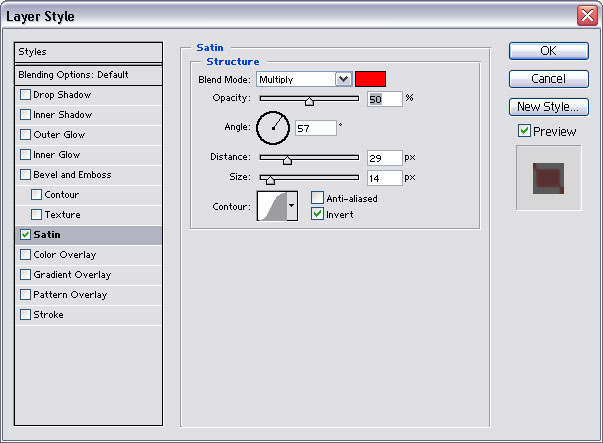Select the Bevel and Emboss label
603x443 pixels.
pyautogui.click(x=72, y=175)
